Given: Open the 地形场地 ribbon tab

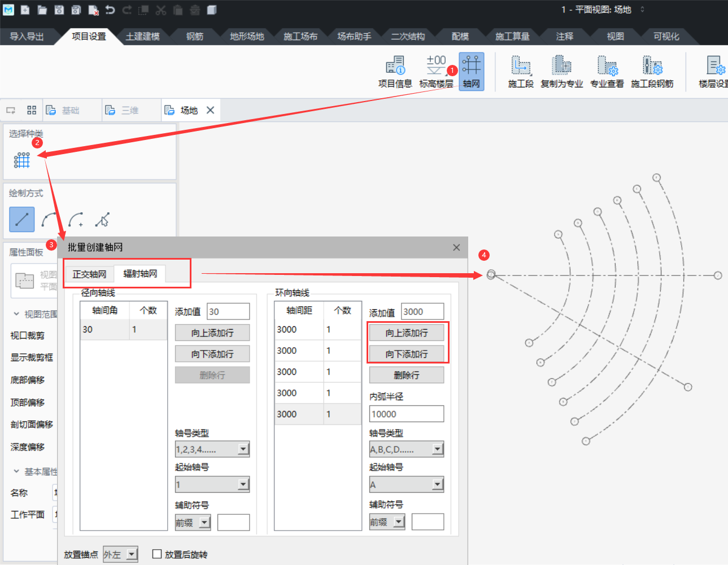Looking at the screenshot, I should pos(247,36).
